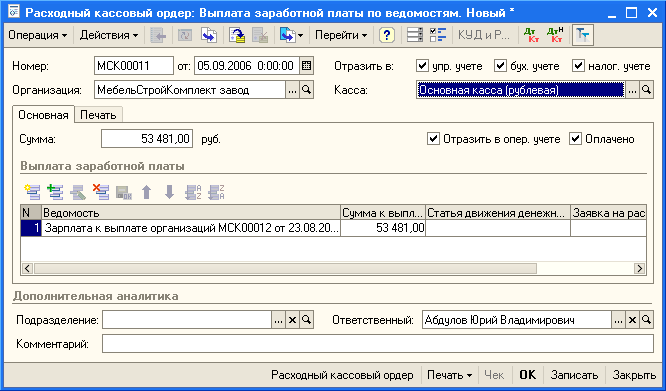Open the Действия dropdown menu
This screenshot has height=391, width=666.
coord(109,35)
